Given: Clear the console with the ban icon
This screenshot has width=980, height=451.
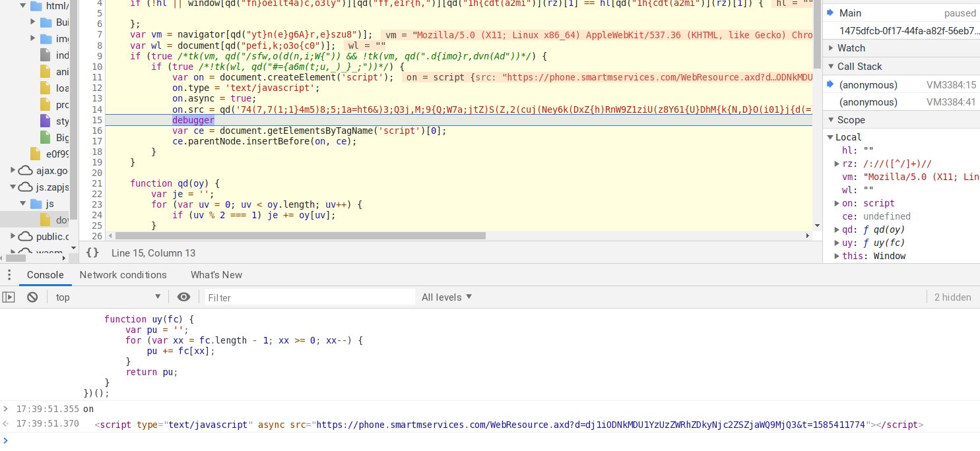Looking at the screenshot, I should (32, 297).
